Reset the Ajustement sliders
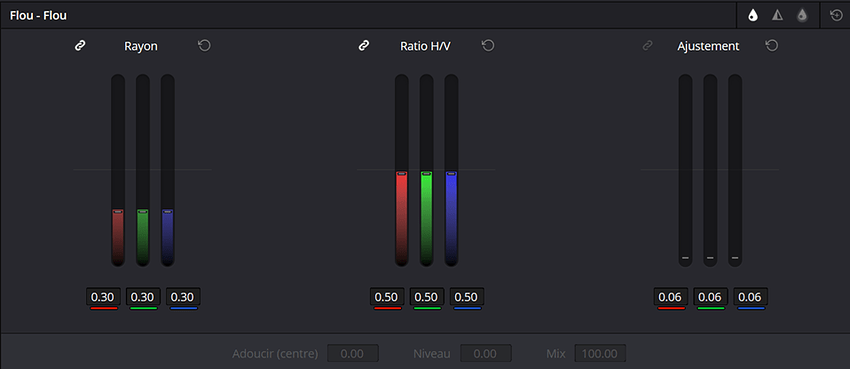 pyautogui.click(x=771, y=46)
